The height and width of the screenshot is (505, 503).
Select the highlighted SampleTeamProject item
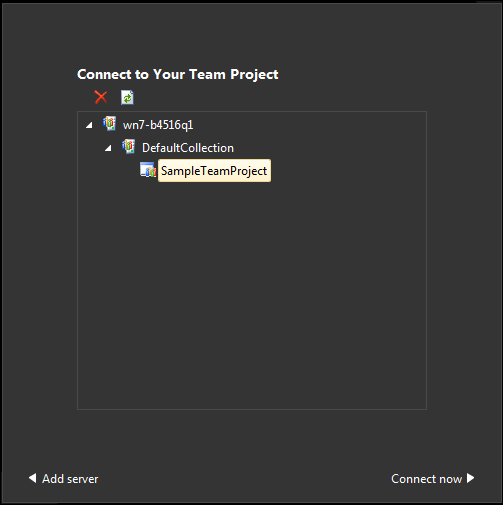(x=214, y=171)
